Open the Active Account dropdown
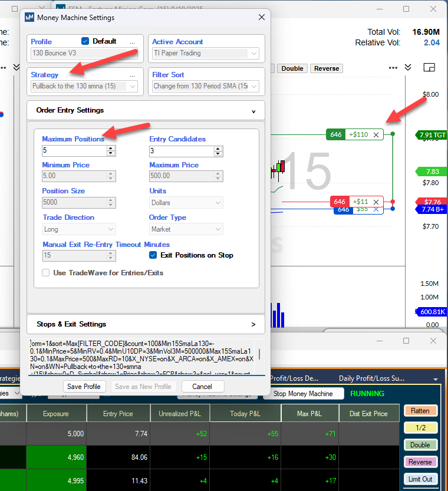The width and height of the screenshot is (448, 491). pos(206,53)
